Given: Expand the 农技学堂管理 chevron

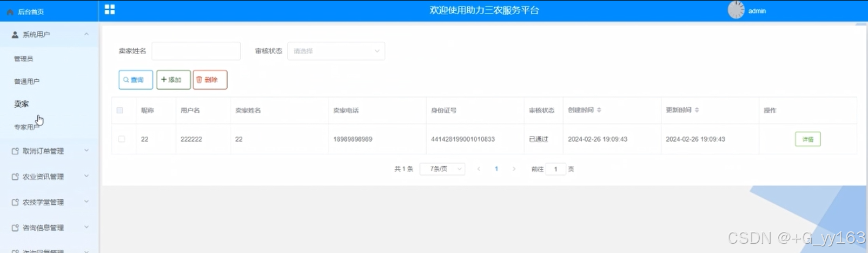Looking at the screenshot, I should coord(87,202).
